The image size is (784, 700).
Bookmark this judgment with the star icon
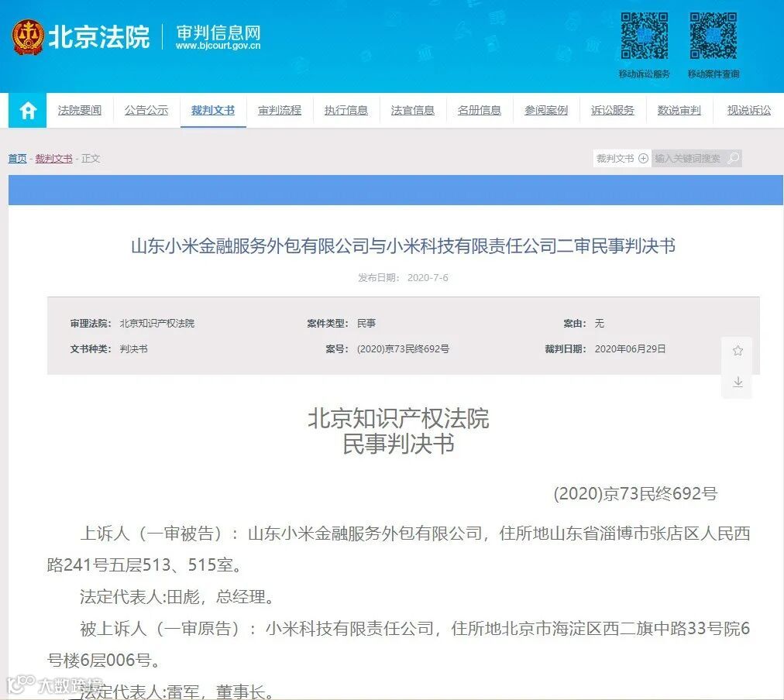(x=738, y=351)
